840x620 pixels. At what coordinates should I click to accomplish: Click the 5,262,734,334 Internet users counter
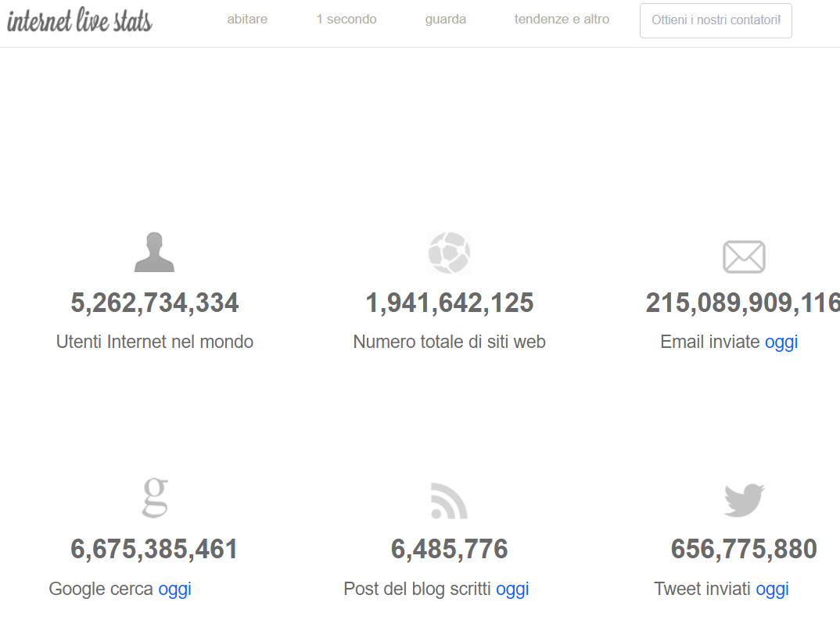pos(155,303)
